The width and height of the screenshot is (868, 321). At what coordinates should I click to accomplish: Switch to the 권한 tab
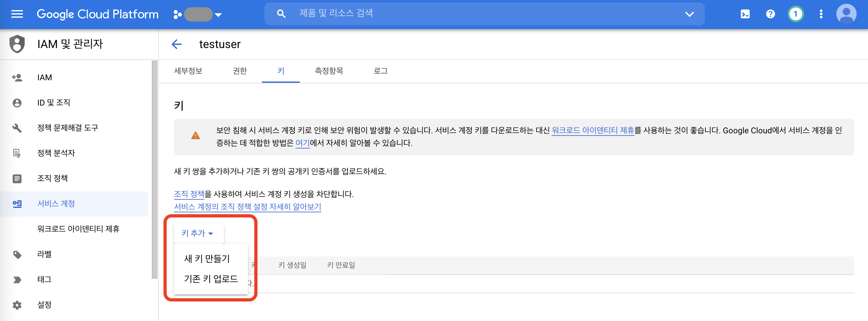[240, 71]
